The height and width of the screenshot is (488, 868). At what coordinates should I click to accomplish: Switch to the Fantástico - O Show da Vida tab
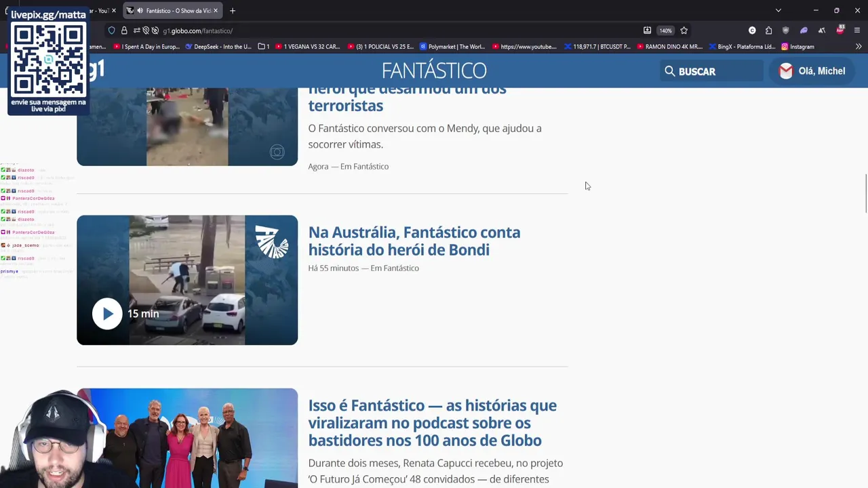tap(173, 10)
